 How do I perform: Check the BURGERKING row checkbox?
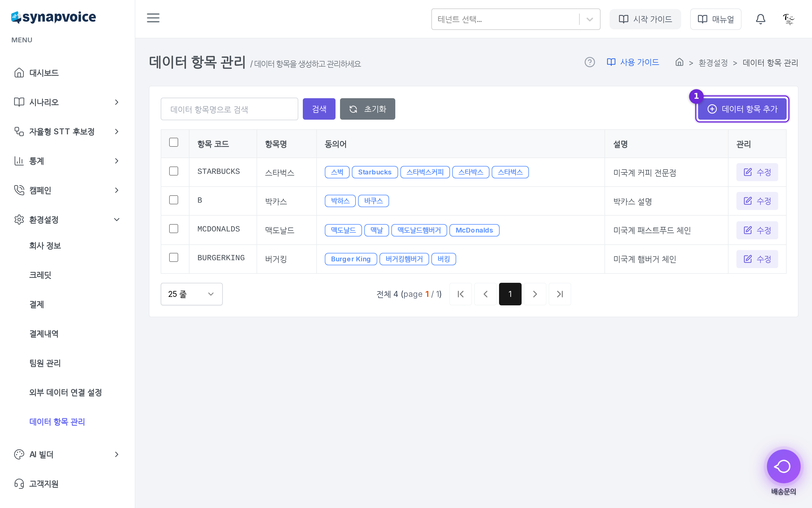[173, 258]
